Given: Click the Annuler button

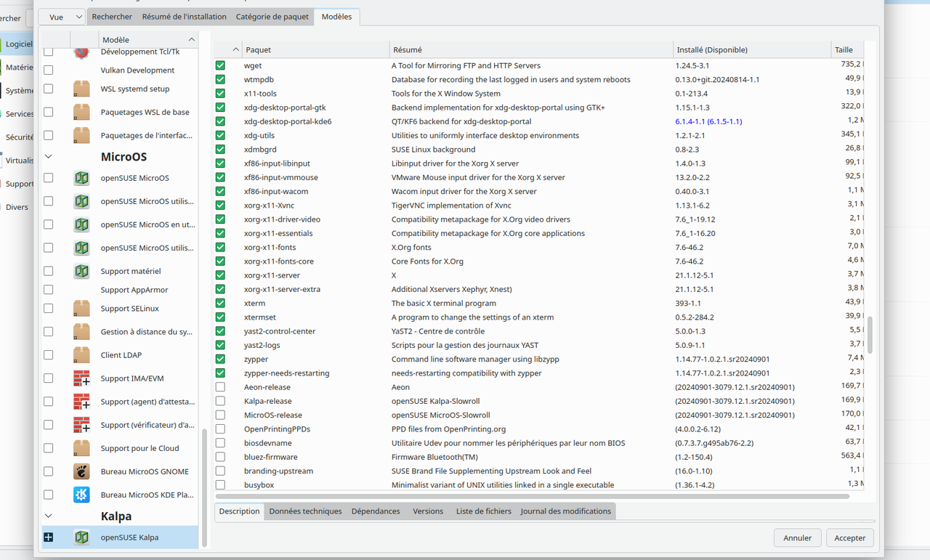Looking at the screenshot, I should pos(798,538).
